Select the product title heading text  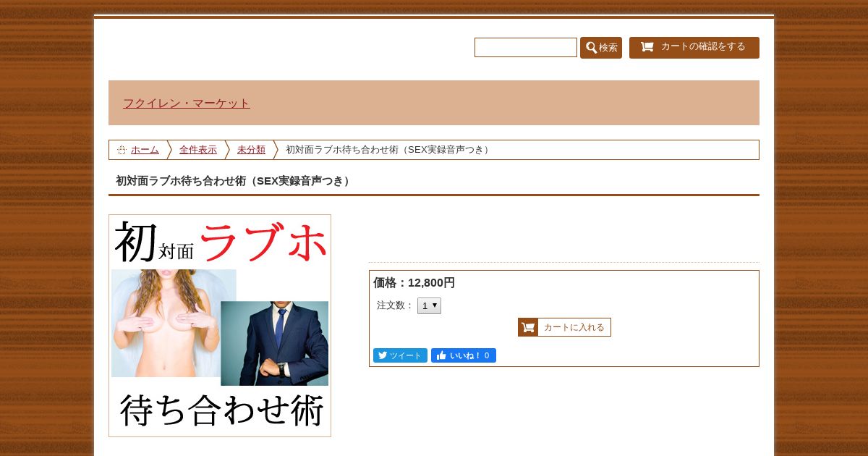tap(235, 181)
